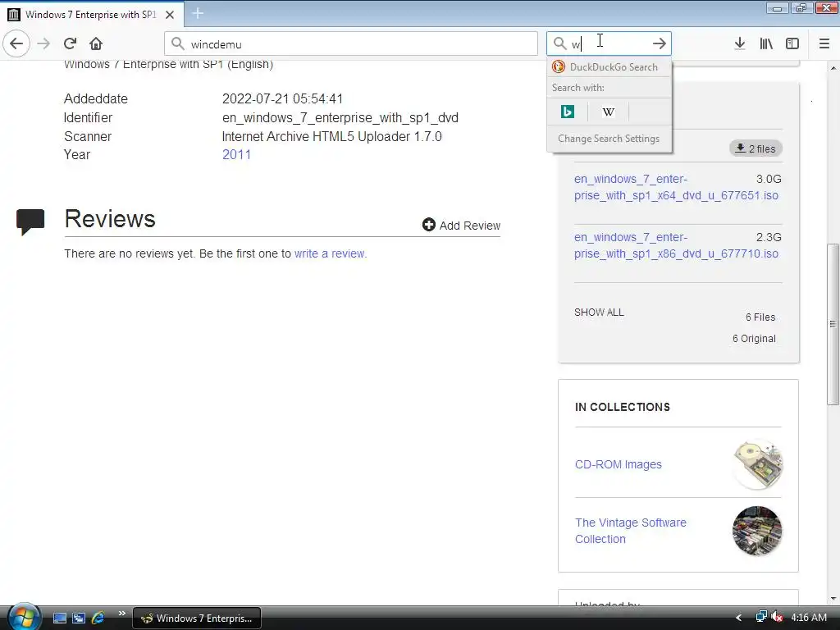Click the muted volume tray icon
Viewport: 840px width, 630px height.
coord(778,617)
